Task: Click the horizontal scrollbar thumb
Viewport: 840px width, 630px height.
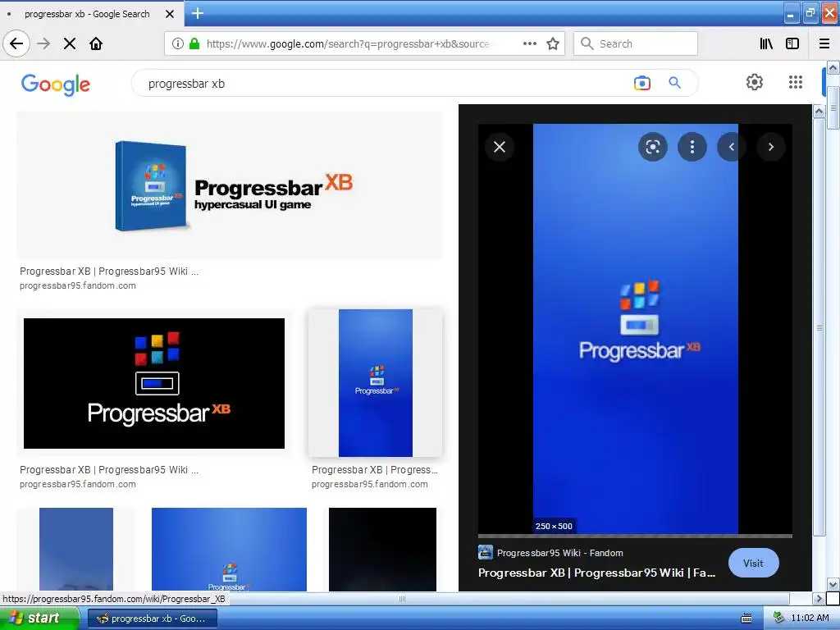Action: (x=402, y=598)
